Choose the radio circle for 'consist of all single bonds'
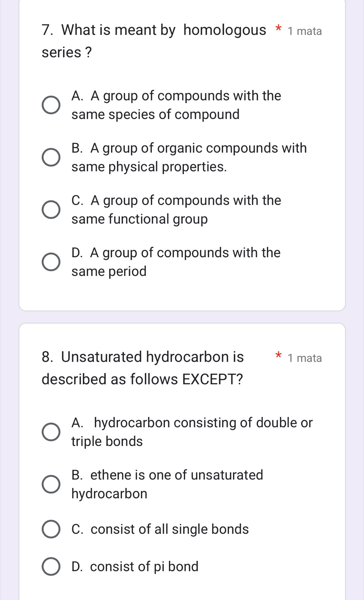364x600 pixels. click(x=51, y=529)
